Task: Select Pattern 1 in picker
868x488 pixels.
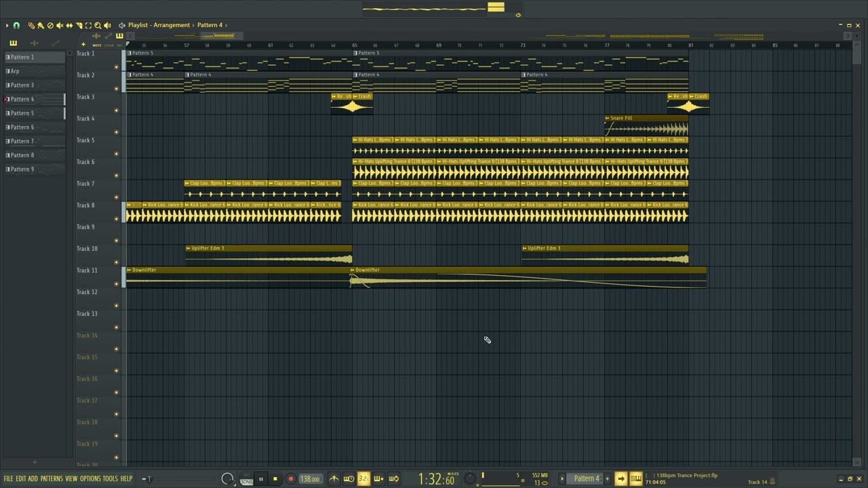Action: coord(35,57)
